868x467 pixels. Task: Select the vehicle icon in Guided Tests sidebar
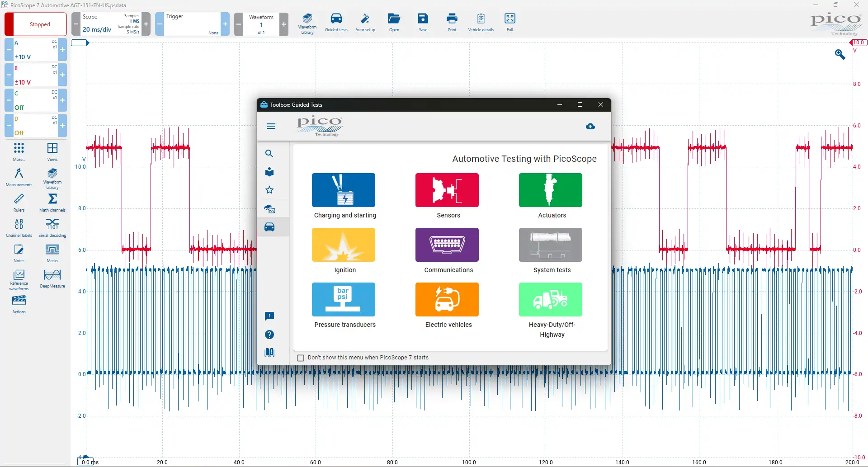(269, 227)
